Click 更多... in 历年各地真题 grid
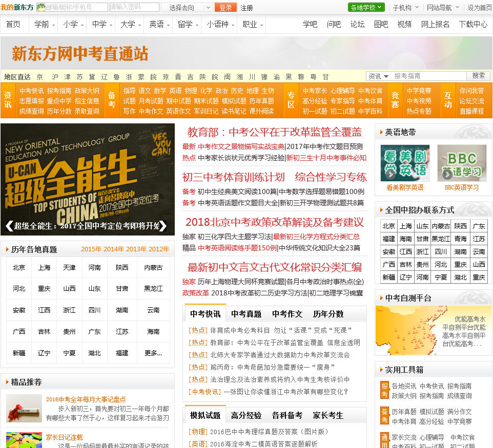493x448 pixels. [x=153, y=353]
